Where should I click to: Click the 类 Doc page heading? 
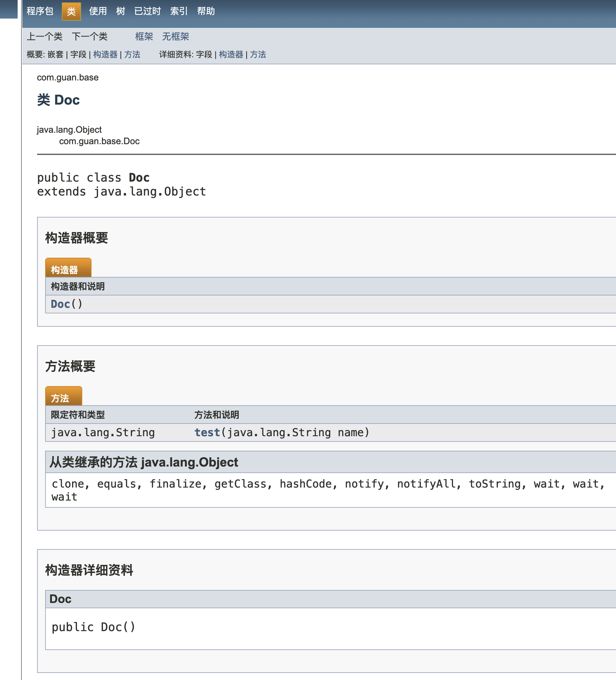coord(58,100)
